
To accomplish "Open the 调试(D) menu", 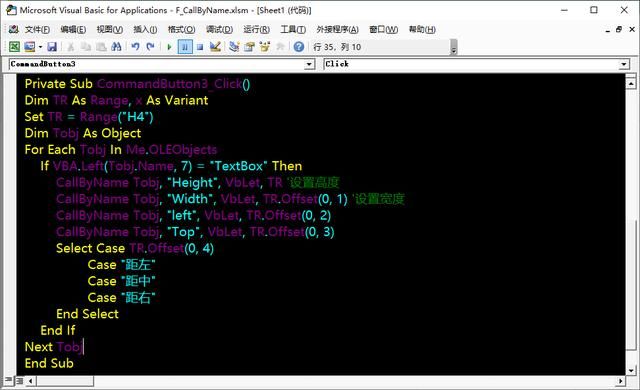I will [219, 29].
